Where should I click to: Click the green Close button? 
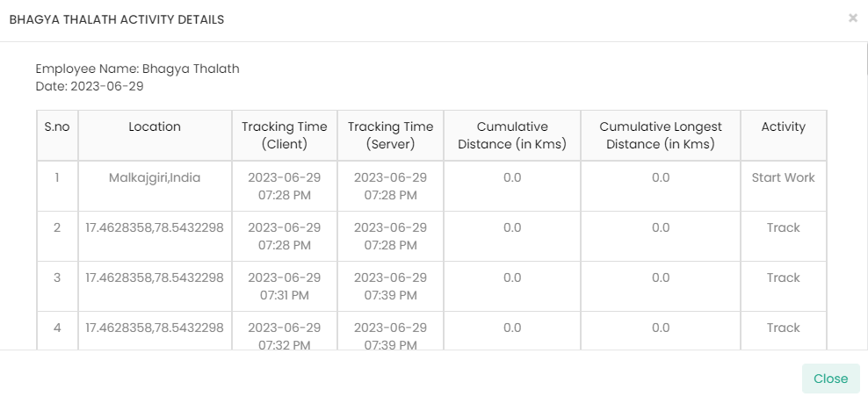point(830,379)
